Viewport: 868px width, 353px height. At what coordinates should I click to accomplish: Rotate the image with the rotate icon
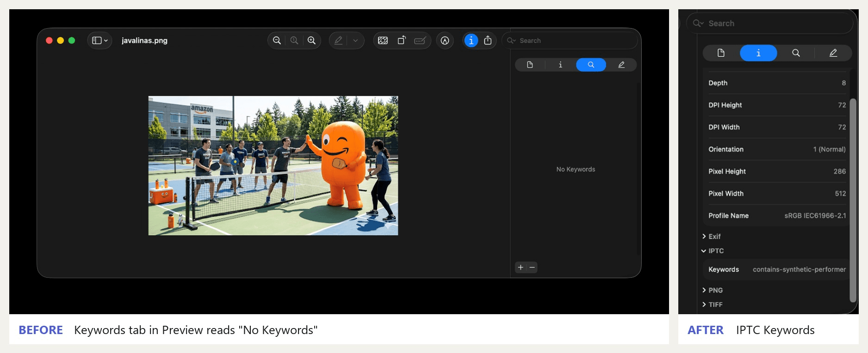[402, 41]
